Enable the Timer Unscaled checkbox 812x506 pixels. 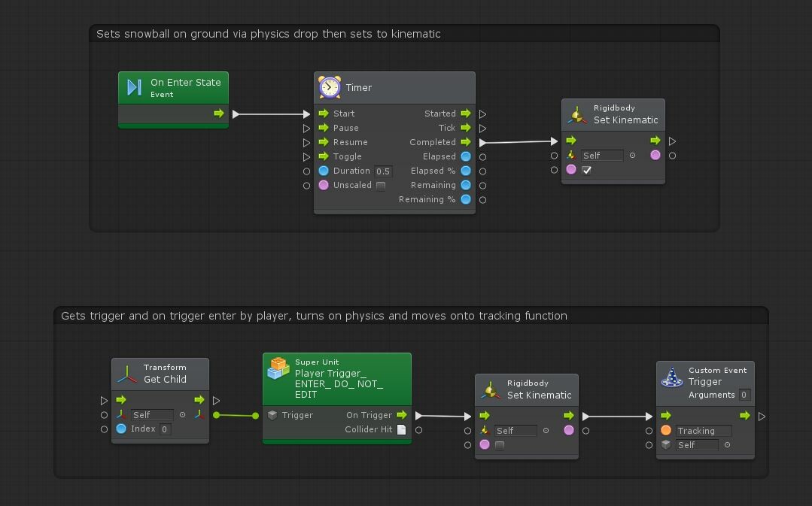coord(381,186)
